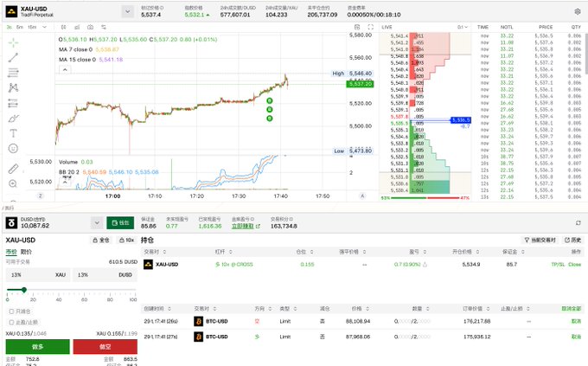The width and height of the screenshot is (588, 366).
Task: Click order book price row 5,540.0
Action: (x=425, y=90)
